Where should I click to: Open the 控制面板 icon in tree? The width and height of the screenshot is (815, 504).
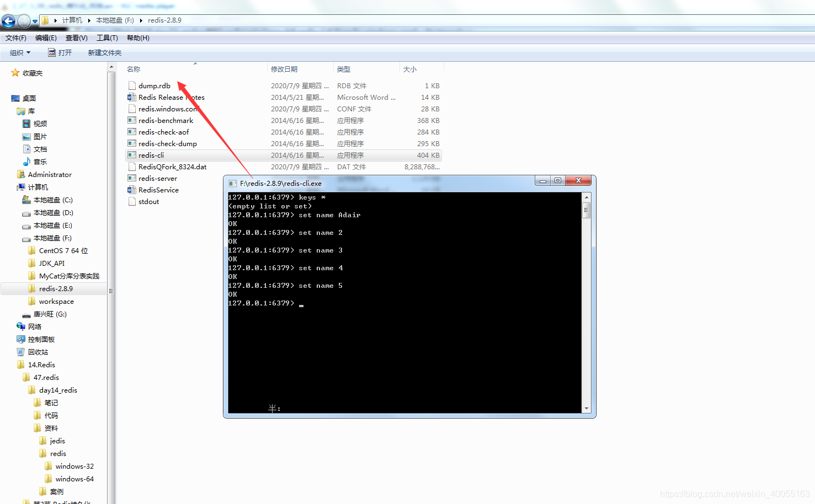click(x=21, y=339)
